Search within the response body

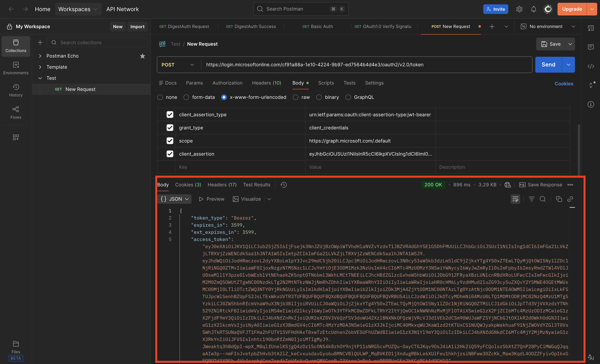point(543,199)
